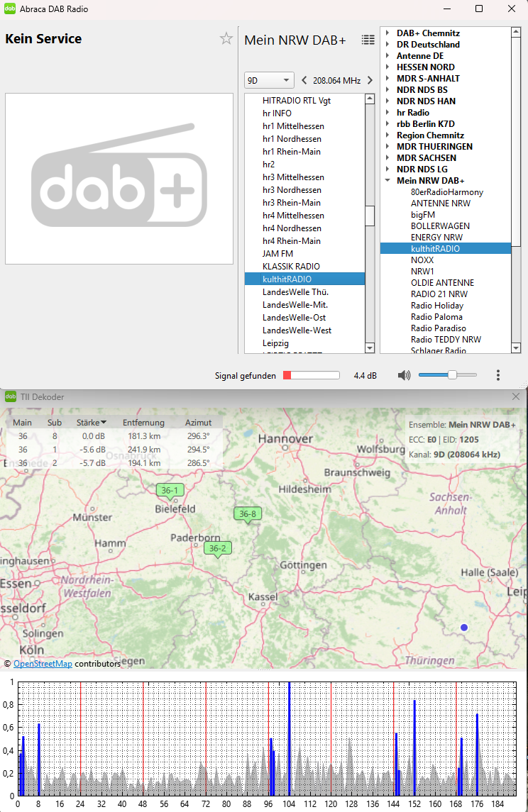Image resolution: width=528 pixels, height=812 pixels.
Task: Click transmitter marker 36-8 on map
Action: point(248,516)
